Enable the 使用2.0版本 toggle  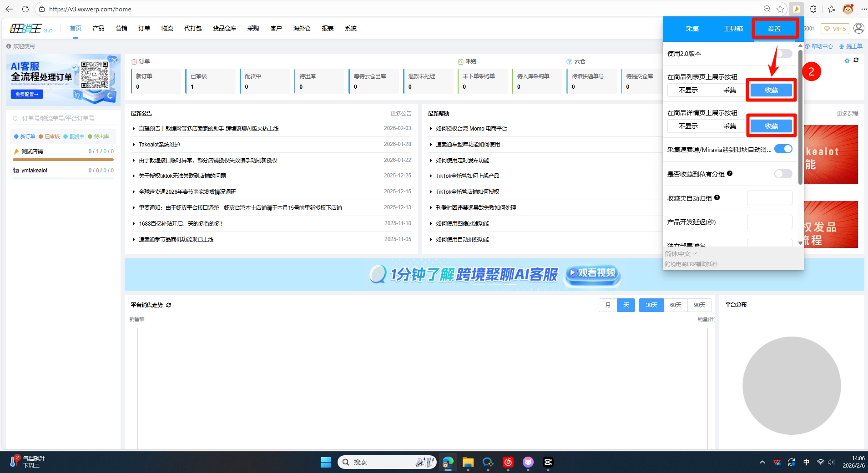(x=783, y=54)
